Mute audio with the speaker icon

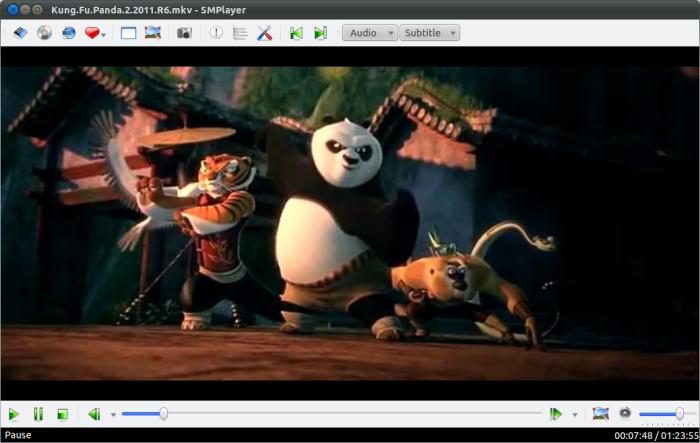click(x=625, y=413)
